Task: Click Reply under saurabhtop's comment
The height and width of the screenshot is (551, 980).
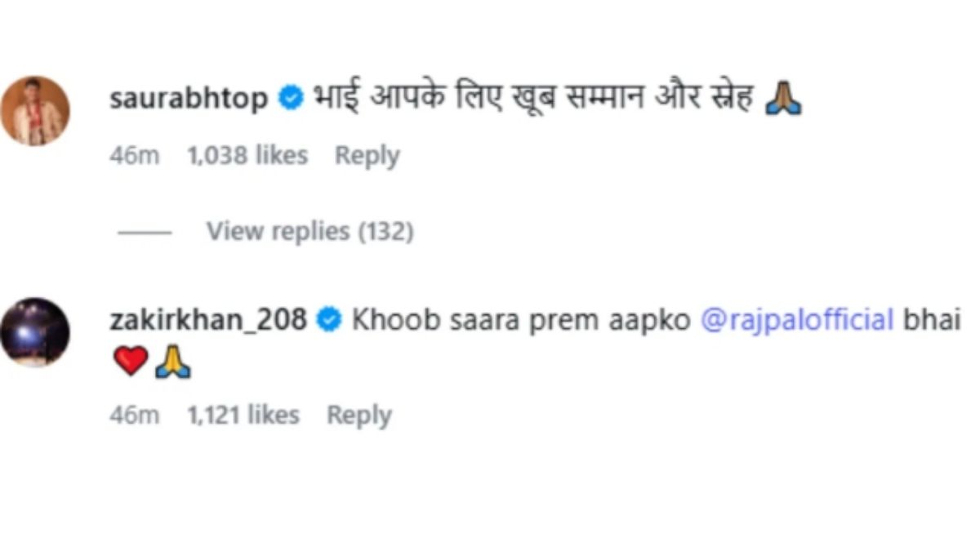Action: coord(367,154)
